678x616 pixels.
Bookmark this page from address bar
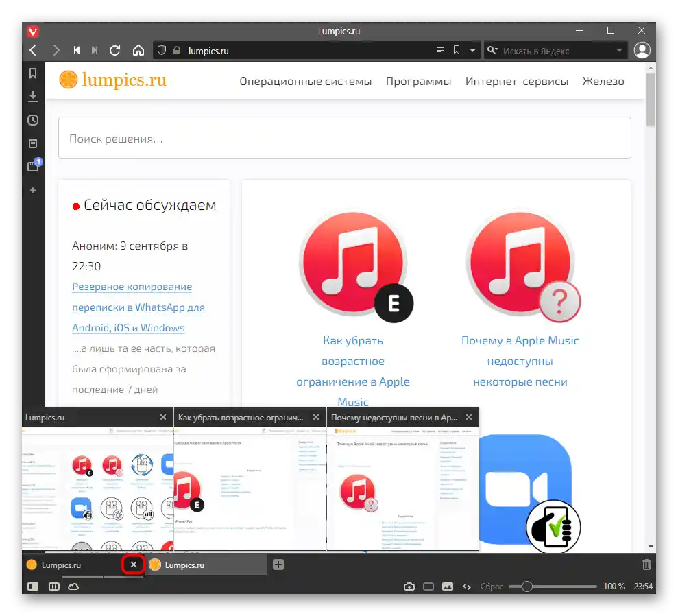pos(457,50)
